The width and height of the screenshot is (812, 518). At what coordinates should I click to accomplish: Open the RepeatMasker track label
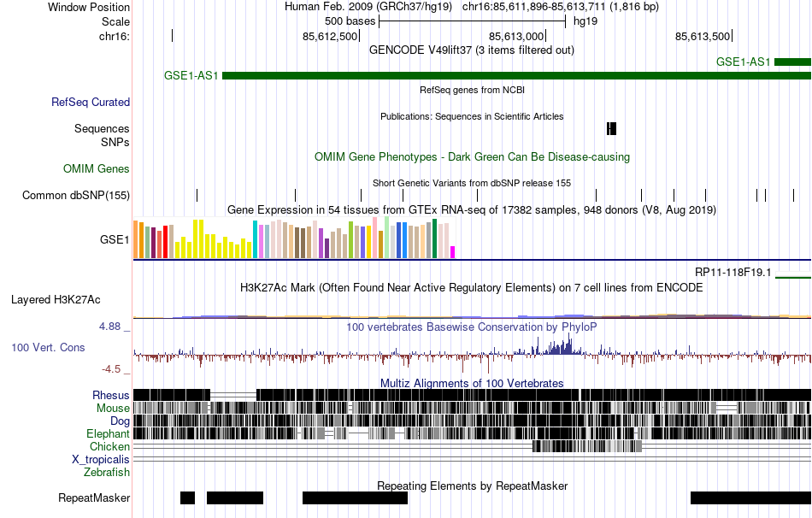(x=94, y=497)
